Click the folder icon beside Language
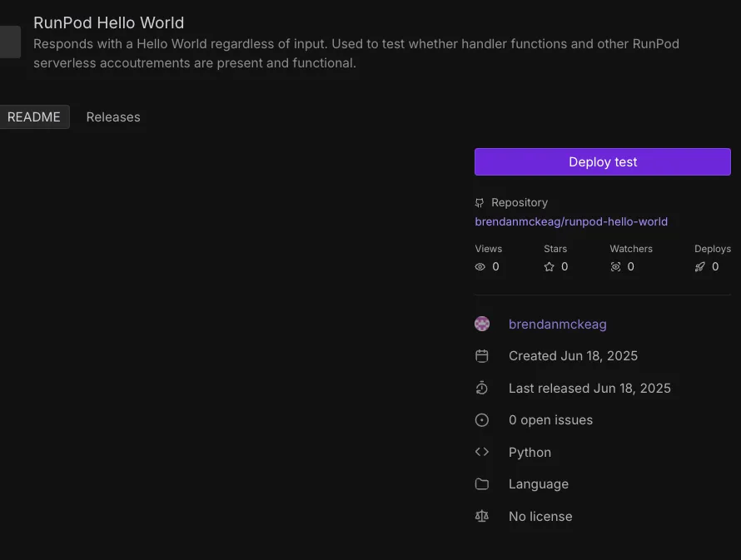 tap(481, 484)
